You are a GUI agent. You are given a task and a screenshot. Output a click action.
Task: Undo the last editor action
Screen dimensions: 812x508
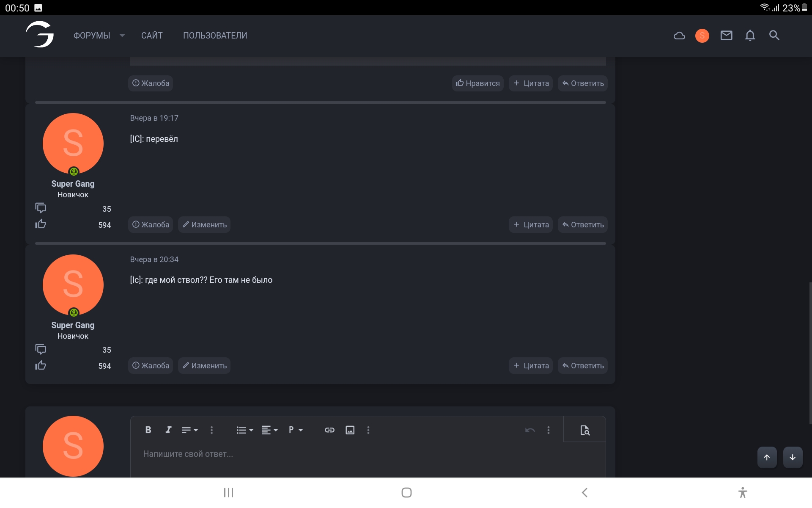pyautogui.click(x=529, y=430)
